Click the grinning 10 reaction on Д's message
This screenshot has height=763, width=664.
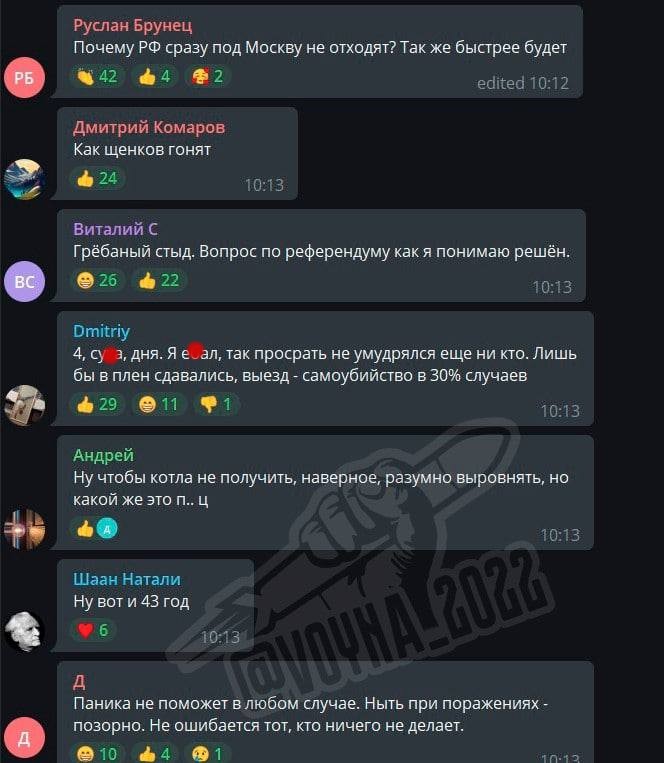click(x=96, y=754)
